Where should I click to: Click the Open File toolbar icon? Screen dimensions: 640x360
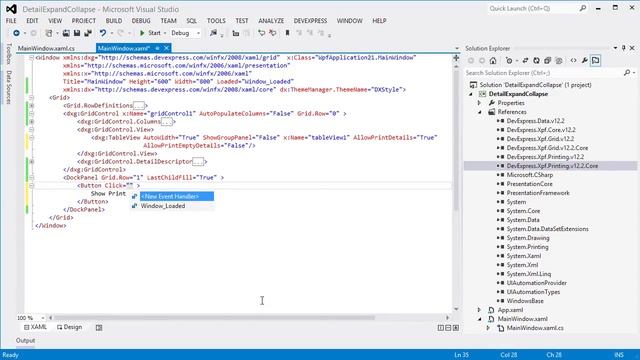click(66, 33)
